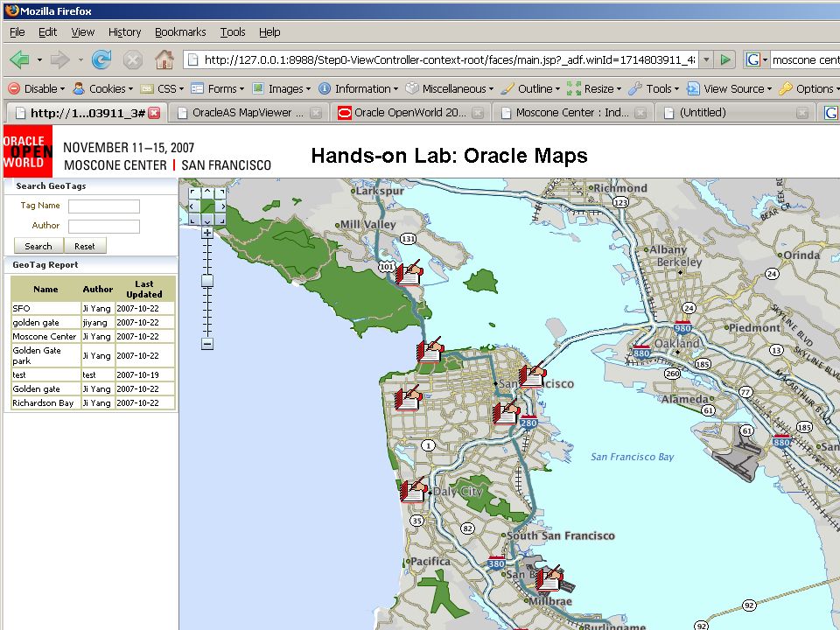Screen dimensions: 840x630
Task: Pan the map west with the left arrow
Action: [x=193, y=206]
